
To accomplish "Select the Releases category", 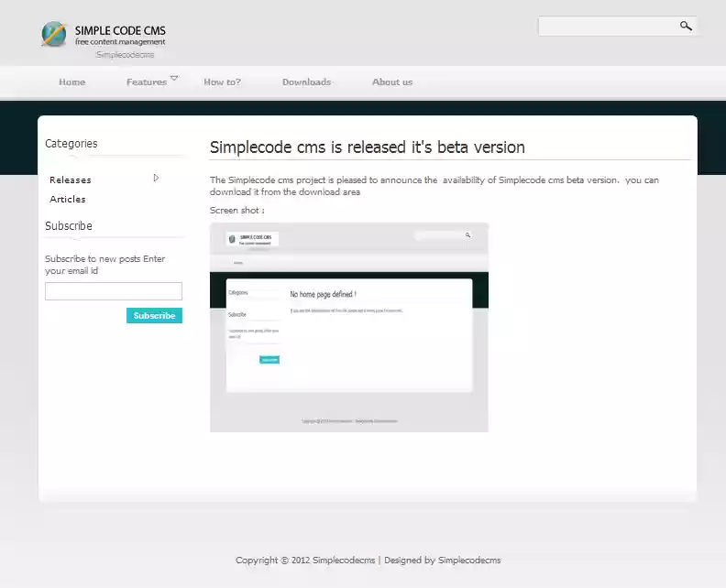I will coord(71,180).
